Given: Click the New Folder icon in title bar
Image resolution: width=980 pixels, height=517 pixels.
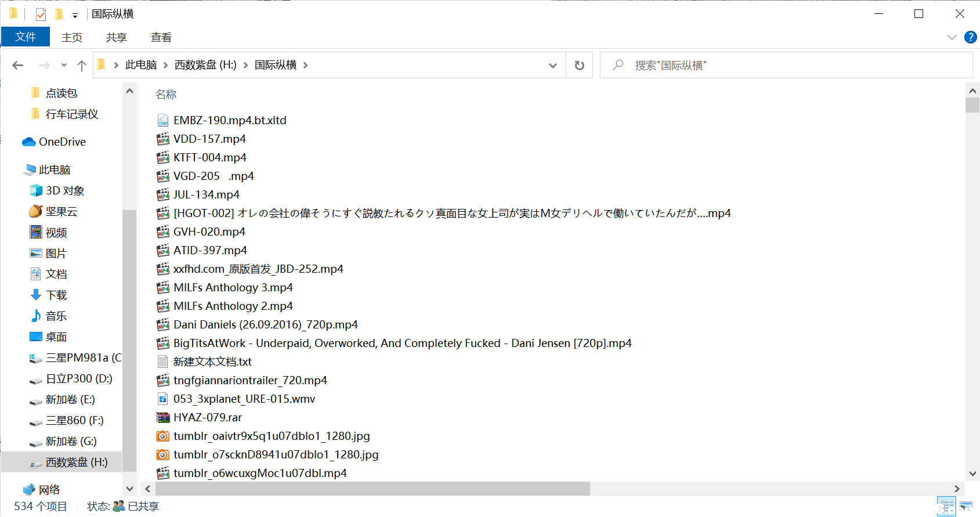Looking at the screenshot, I should point(59,14).
